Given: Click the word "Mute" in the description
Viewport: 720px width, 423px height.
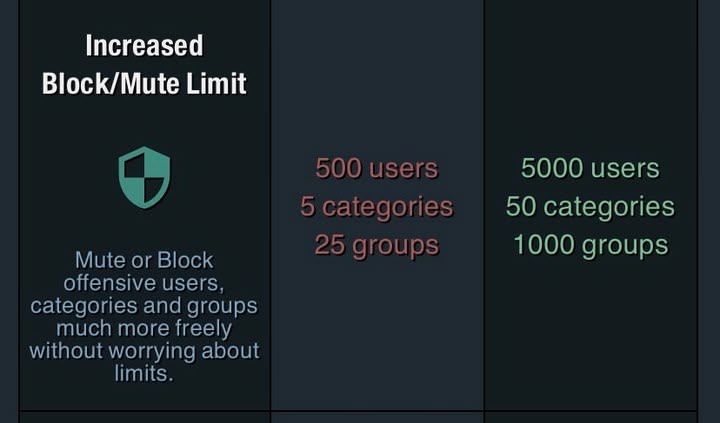Looking at the screenshot, I should point(100,262).
